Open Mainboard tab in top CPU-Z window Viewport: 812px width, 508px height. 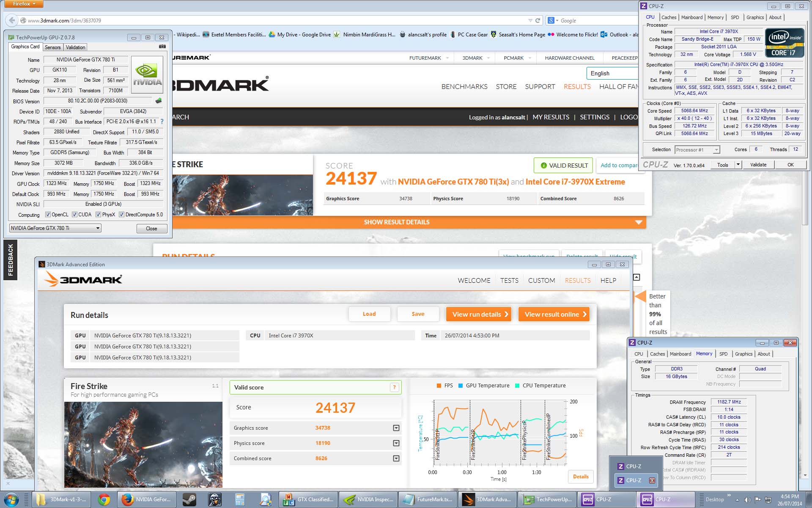coord(692,17)
